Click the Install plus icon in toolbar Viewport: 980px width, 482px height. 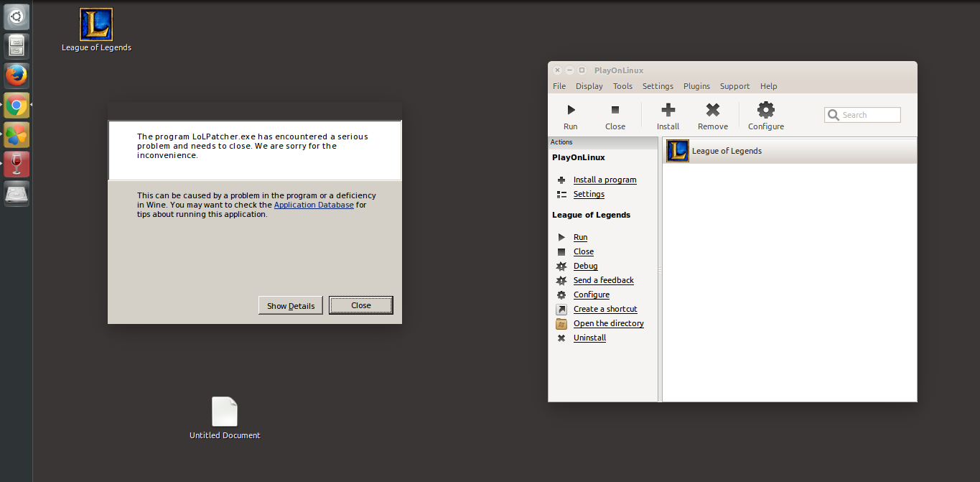point(668,110)
